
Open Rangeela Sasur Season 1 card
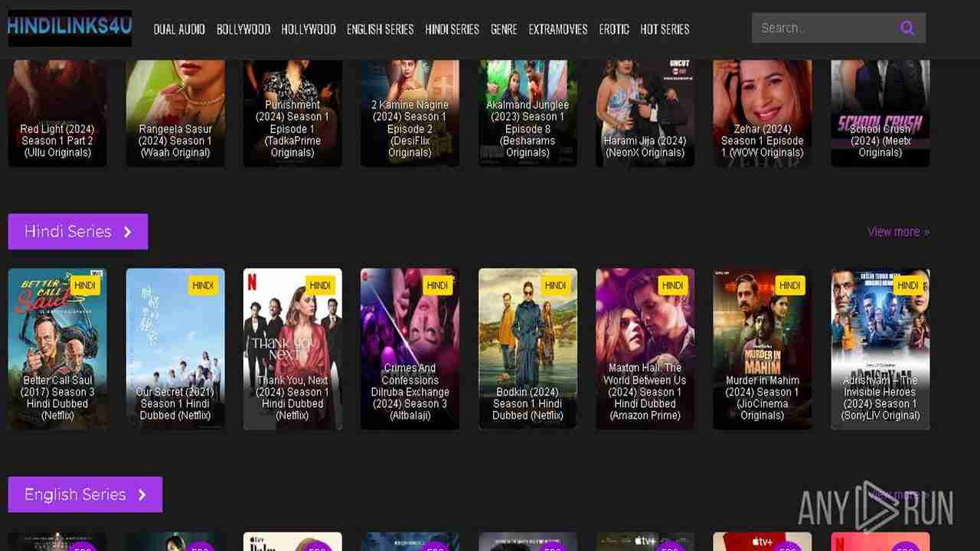pos(175,113)
